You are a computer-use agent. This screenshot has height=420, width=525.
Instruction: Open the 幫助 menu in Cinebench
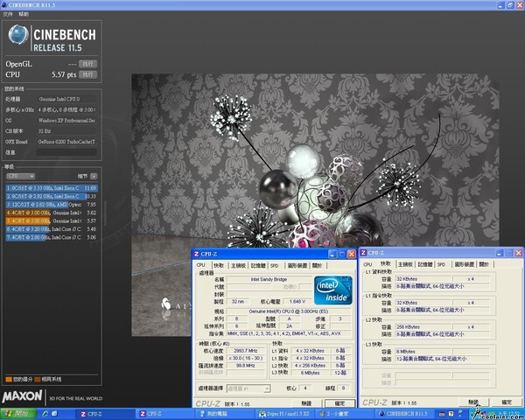(x=24, y=14)
